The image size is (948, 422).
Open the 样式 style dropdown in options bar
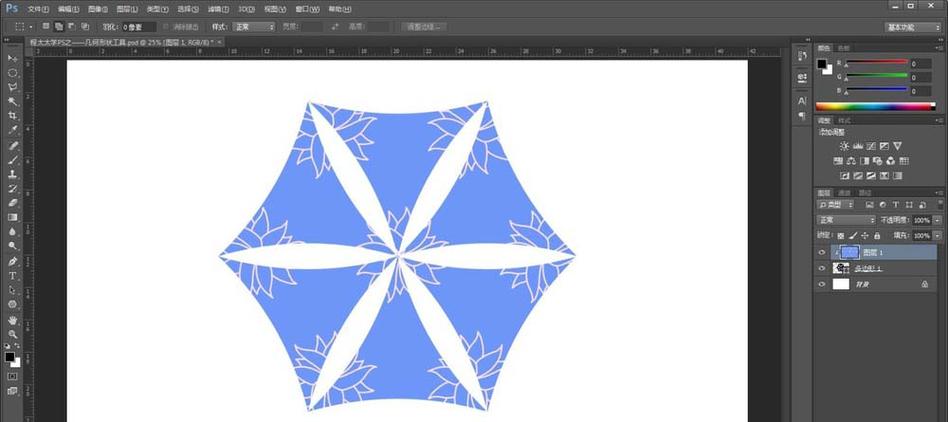click(x=254, y=27)
